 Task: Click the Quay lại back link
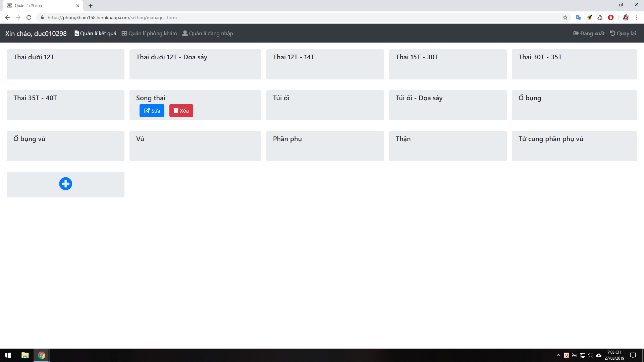pyautogui.click(x=623, y=33)
